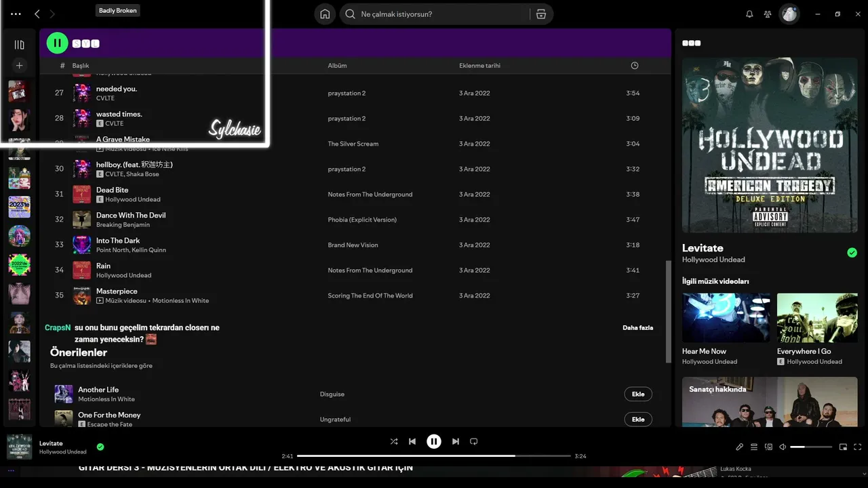Sort by the duration clock icon

[635, 66]
